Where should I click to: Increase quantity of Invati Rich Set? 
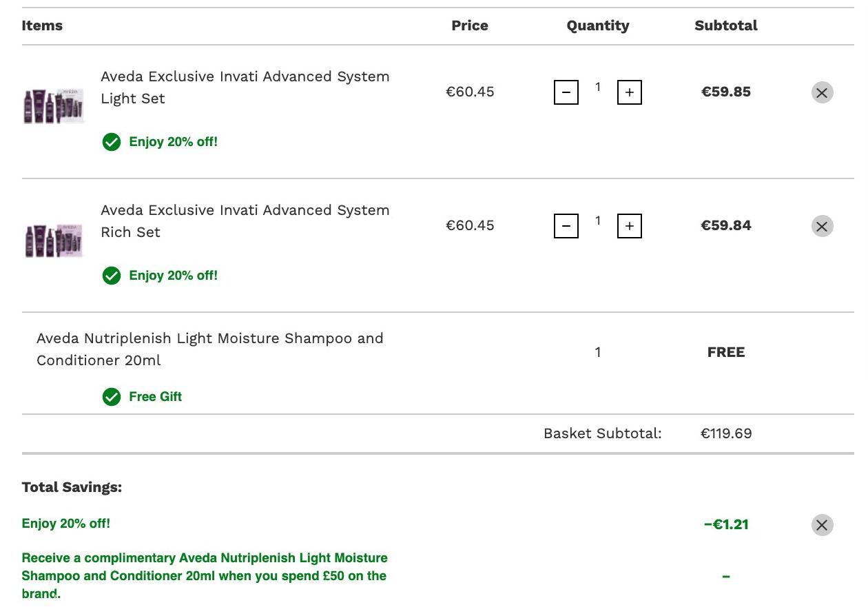[630, 226]
